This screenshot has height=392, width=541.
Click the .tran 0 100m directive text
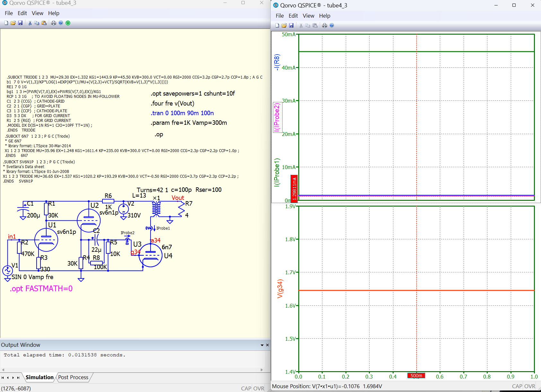pos(182,113)
